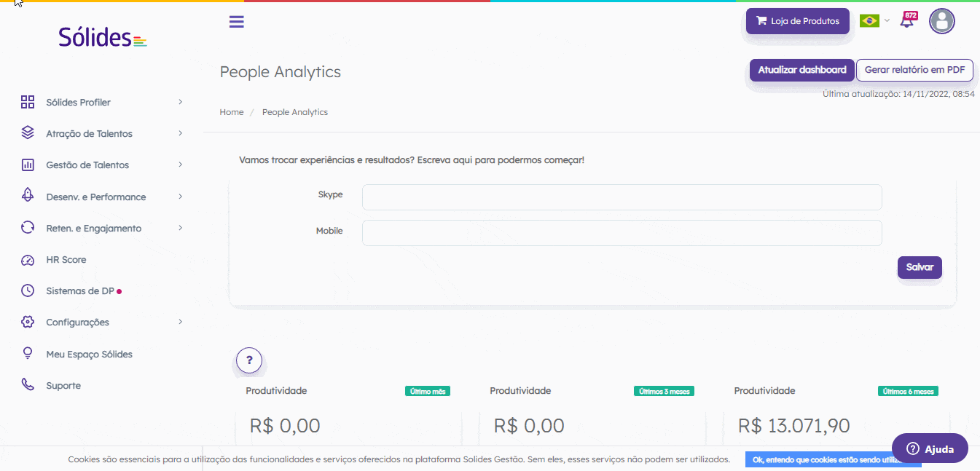Image resolution: width=980 pixels, height=471 pixels.
Task: Expand Atração de Talentos chevron
Action: (x=180, y=134)
